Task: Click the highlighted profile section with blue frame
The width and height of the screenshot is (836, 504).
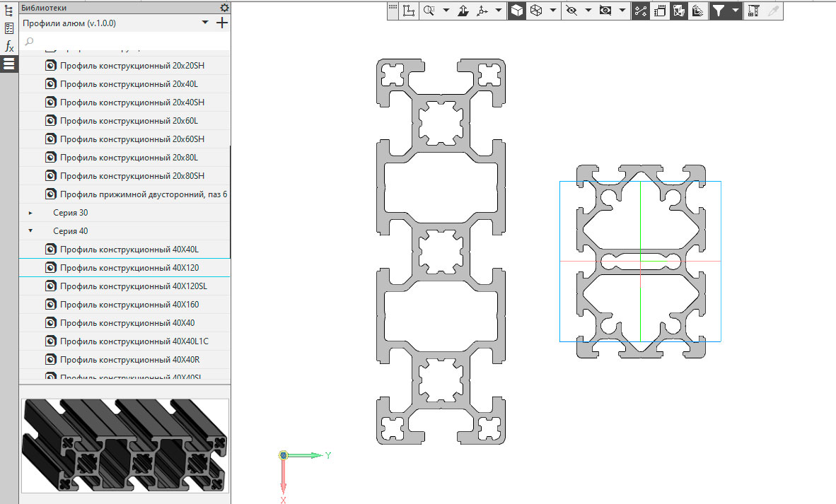Action: (x=640, y=261)
